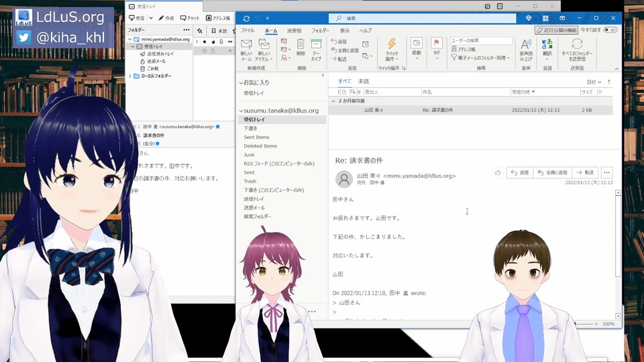
Task: Open the Clean Up dropdown in Delete group
Action: click(x=285, y=50)
